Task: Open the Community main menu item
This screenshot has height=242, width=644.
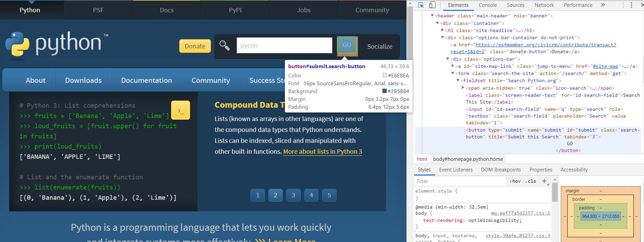Action: (211, 80)
